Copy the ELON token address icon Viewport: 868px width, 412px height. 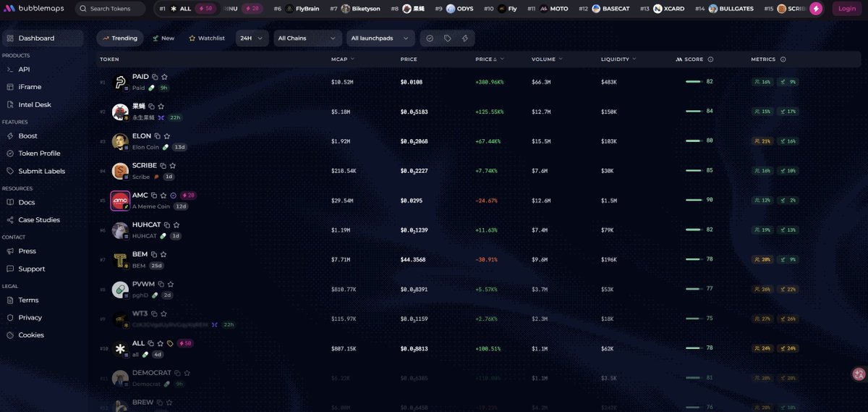click(x=158, y=136)
